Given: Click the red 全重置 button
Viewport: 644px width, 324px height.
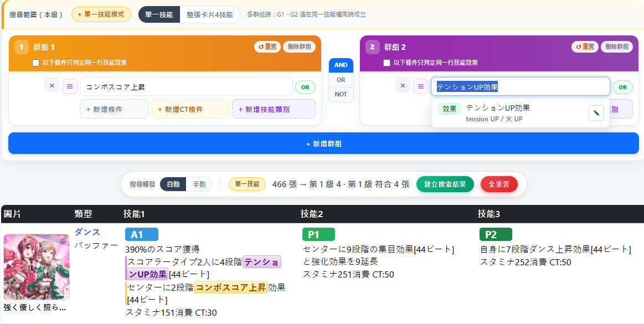Looking at the screenshot, I should point(499,184).
